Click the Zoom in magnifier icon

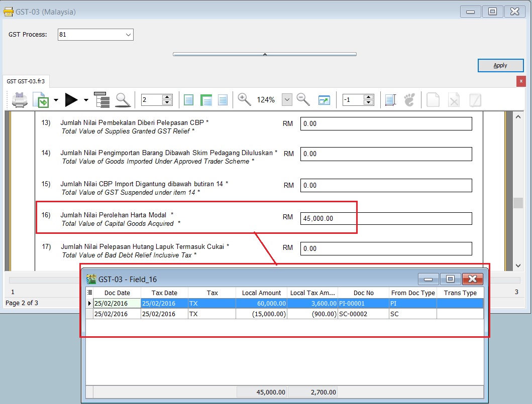244,99
